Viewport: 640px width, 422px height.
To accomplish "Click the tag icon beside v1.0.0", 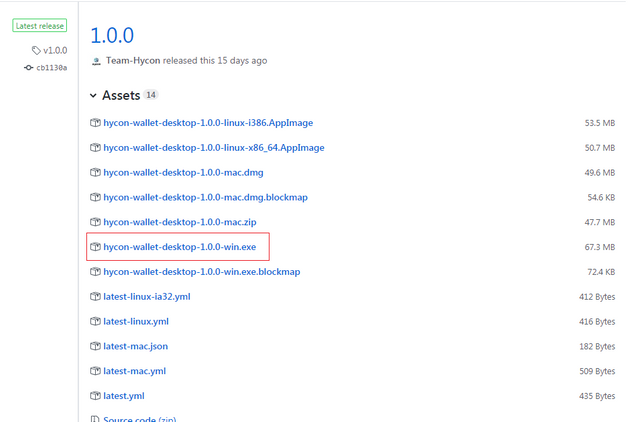I will pyautogui.click(x=36, y=50).
